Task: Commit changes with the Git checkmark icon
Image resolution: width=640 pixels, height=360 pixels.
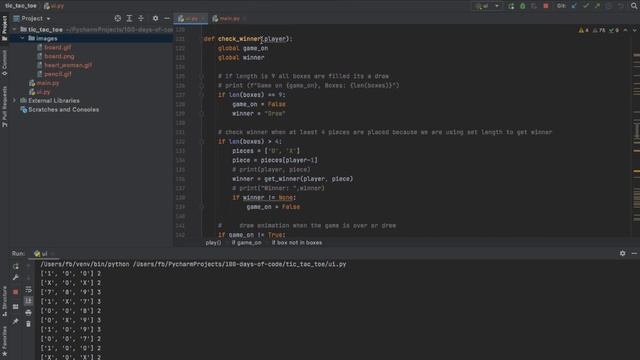Action: pos(586,6)
